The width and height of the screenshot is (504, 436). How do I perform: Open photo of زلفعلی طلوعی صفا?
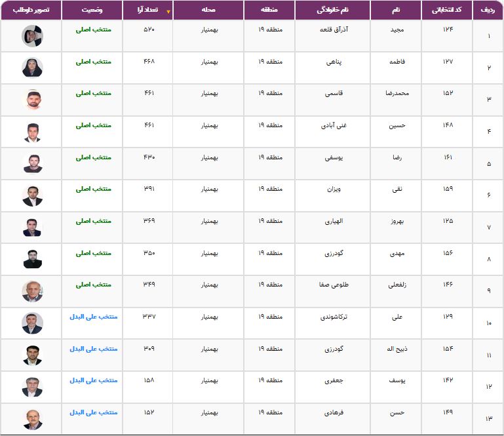(32, 291)
